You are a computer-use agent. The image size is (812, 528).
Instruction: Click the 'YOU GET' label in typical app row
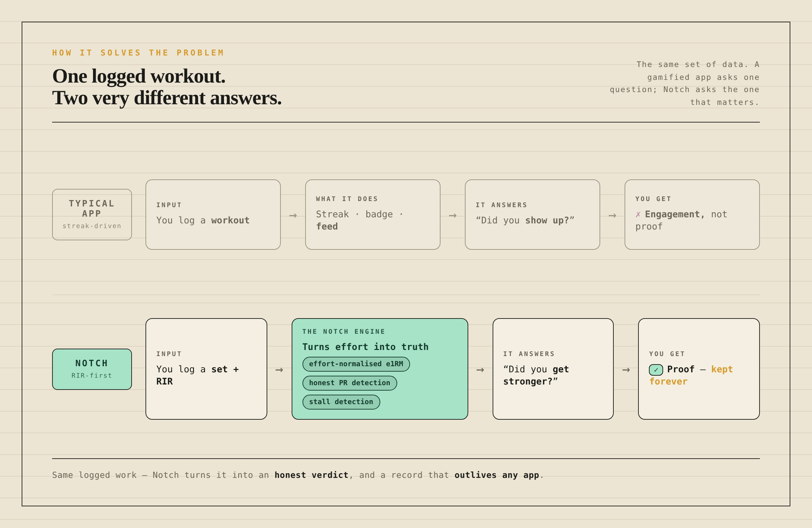point(653,199)
